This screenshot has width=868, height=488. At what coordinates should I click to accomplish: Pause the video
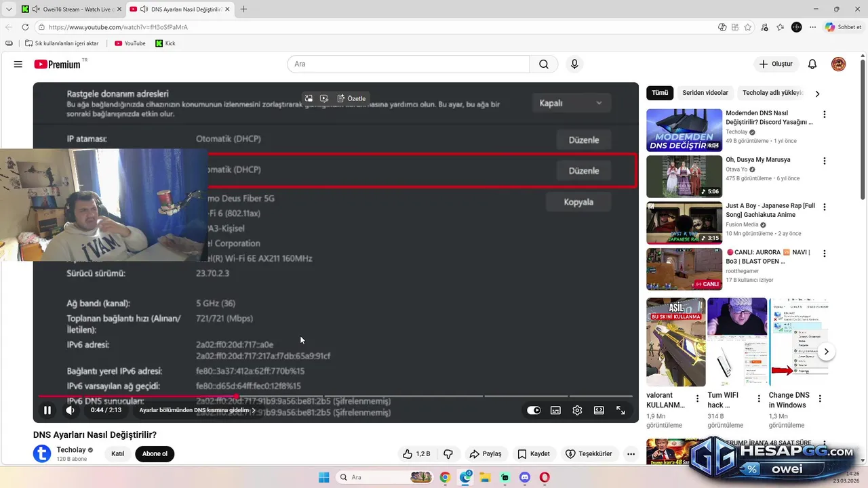(x=47, y=410)
